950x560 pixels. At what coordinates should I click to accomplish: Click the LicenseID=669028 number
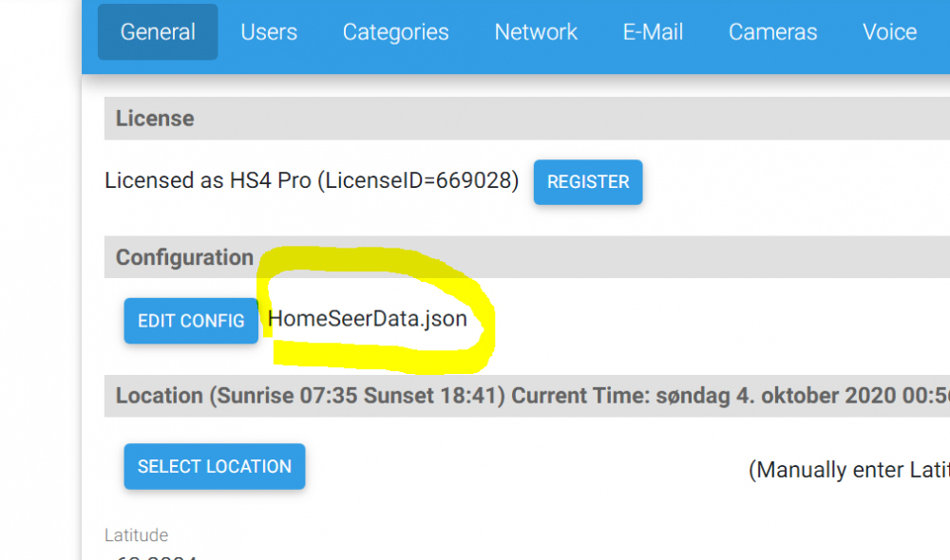pos(474,181)
